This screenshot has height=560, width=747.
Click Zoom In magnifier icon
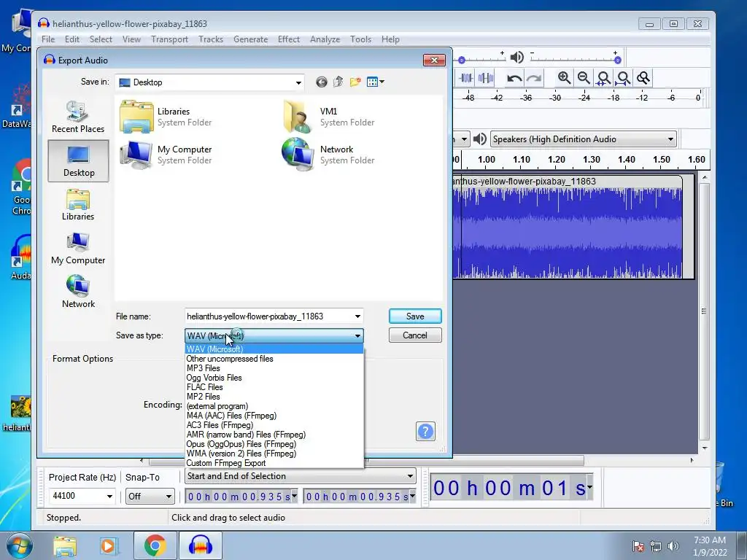[x=564, y=78]
